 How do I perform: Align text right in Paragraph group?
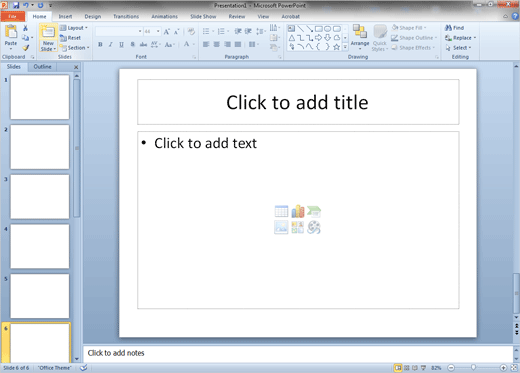[x=227, y=44]
